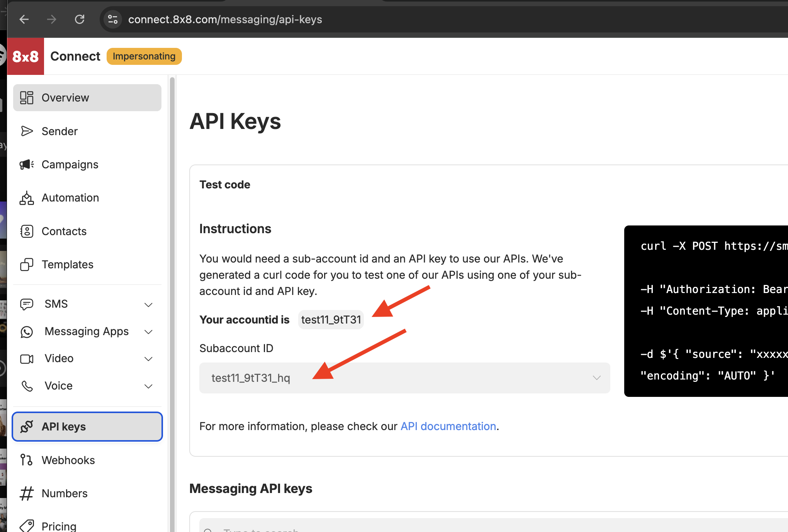Viewport: 788px width, 532px height.
Task: Click the Impersonating badge
Action: click(x=144, y=56)
